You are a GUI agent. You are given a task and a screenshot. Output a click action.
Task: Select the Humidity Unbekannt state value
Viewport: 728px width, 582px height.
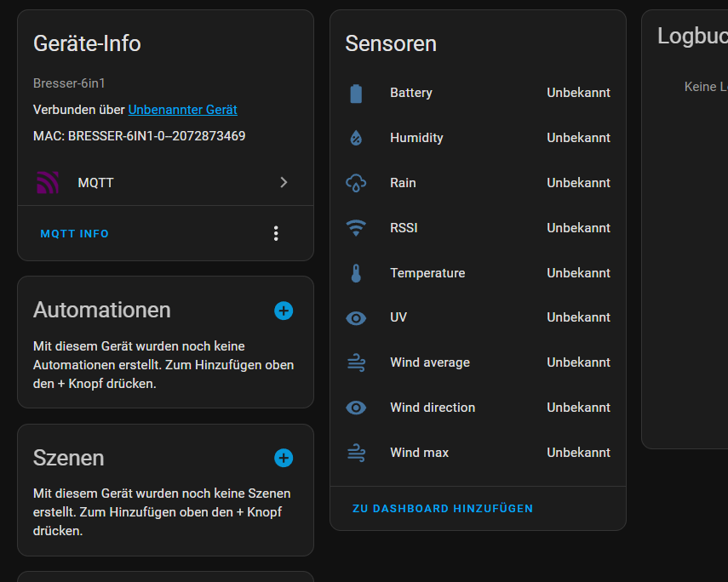pos(578,138)
